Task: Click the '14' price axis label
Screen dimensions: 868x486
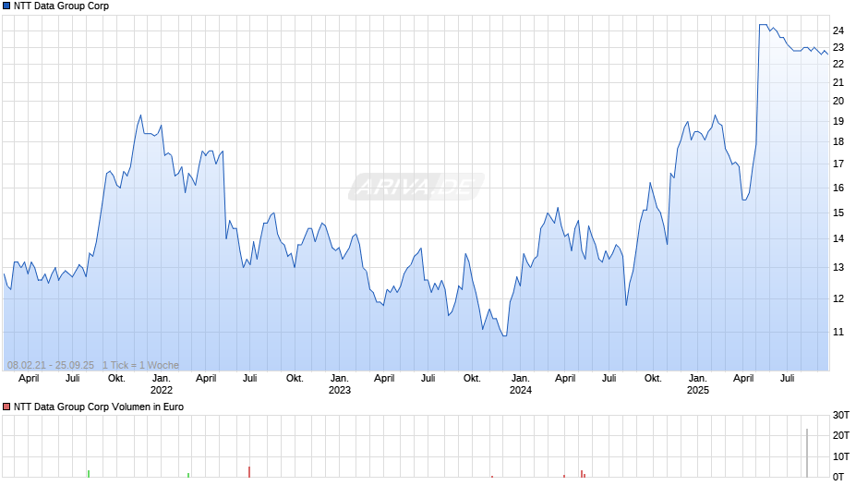Action: coord(838,239)
